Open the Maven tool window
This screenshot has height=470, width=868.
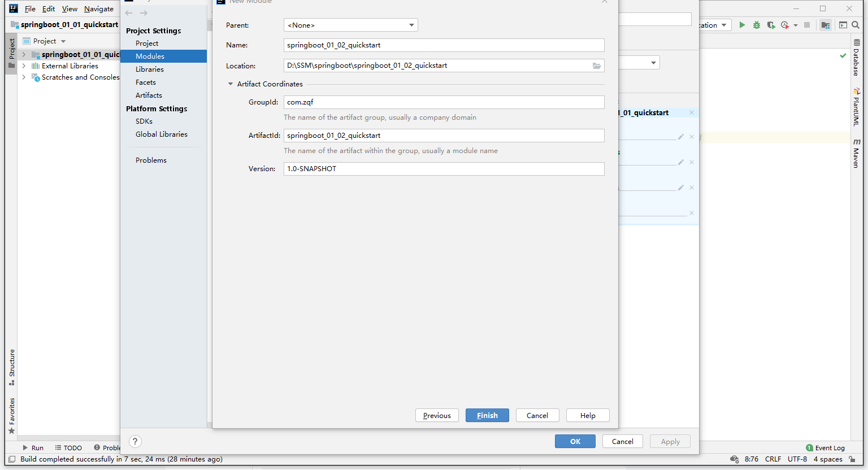tap(857, 153)
